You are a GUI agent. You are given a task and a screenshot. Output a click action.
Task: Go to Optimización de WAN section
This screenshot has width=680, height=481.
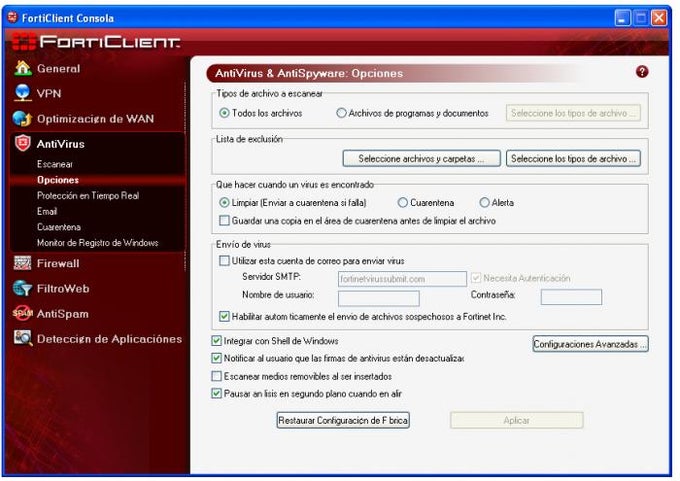(x=95, y=119)
